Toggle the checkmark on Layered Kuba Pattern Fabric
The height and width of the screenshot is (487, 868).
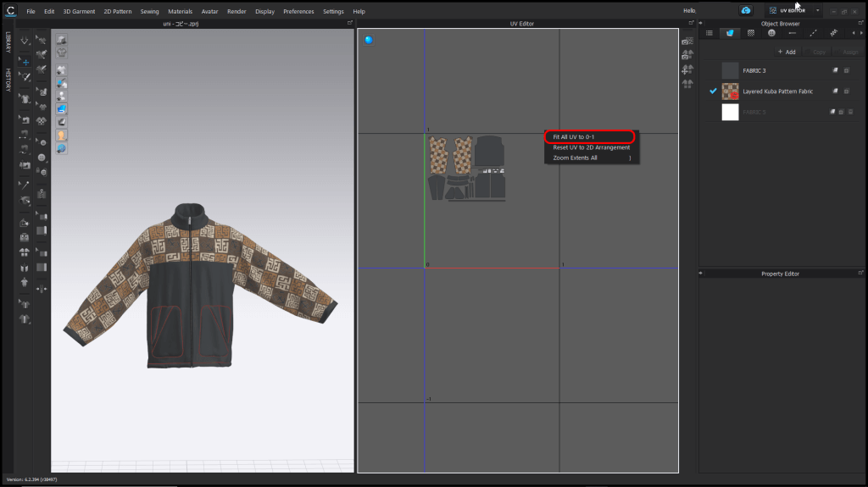click(713, 91)
